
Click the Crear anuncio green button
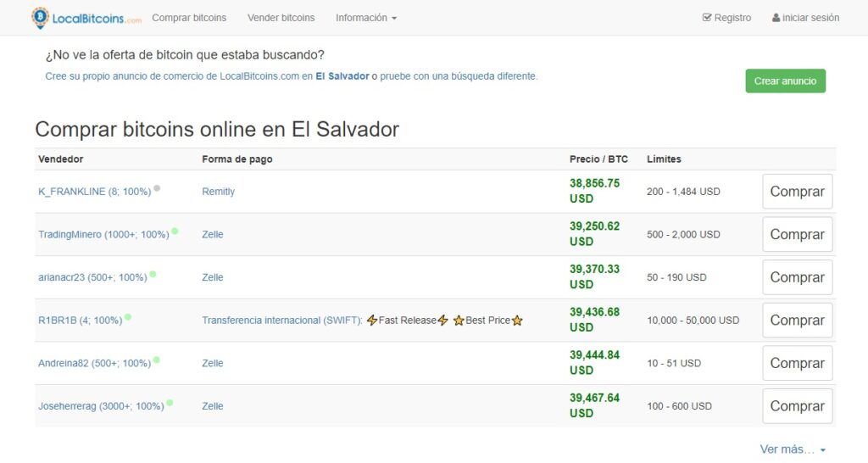coord(786,81)
